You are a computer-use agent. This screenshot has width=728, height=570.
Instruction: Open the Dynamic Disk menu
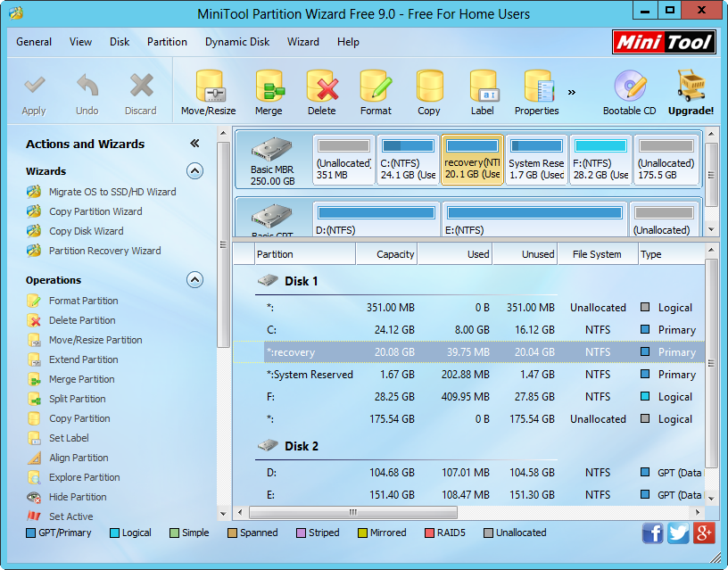(237, 42)
